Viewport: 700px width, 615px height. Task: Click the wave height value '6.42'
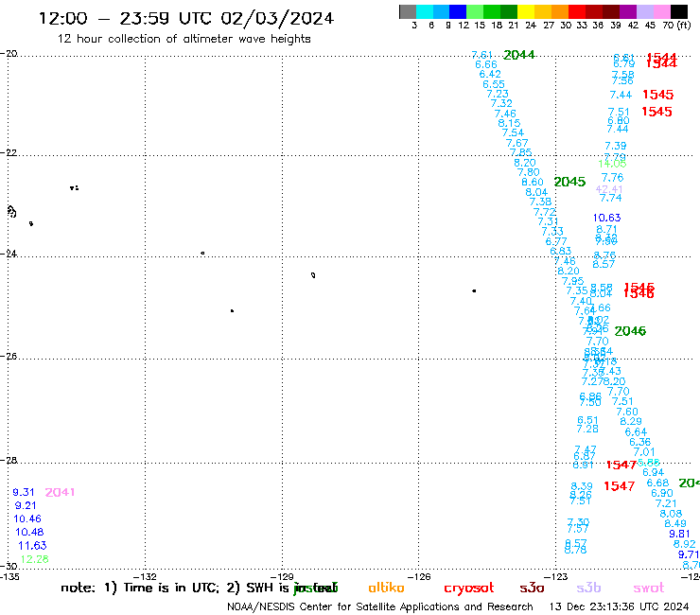click(x=490, y=74)
